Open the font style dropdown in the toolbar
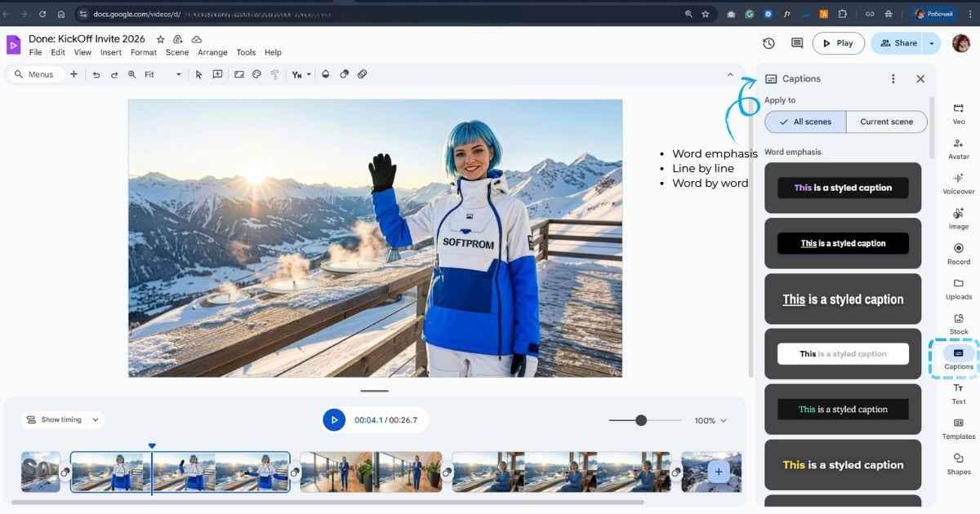The image size is (980, 514). pyautogui.click(x=300, y=74)
